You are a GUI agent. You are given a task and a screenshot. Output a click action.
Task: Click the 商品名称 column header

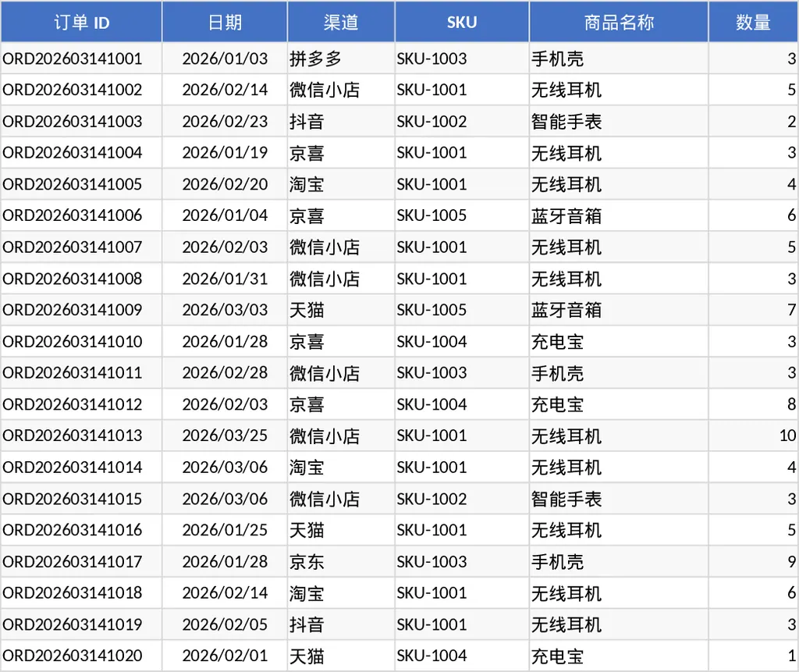(619, 22)
